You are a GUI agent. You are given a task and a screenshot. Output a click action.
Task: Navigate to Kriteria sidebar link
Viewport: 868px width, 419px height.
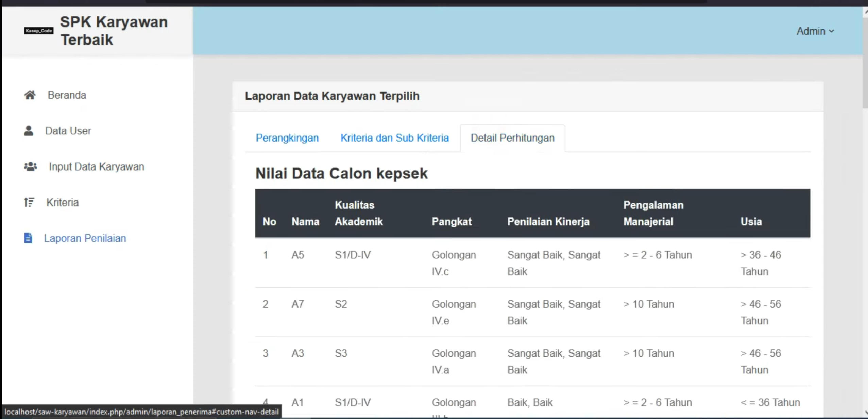63,202
